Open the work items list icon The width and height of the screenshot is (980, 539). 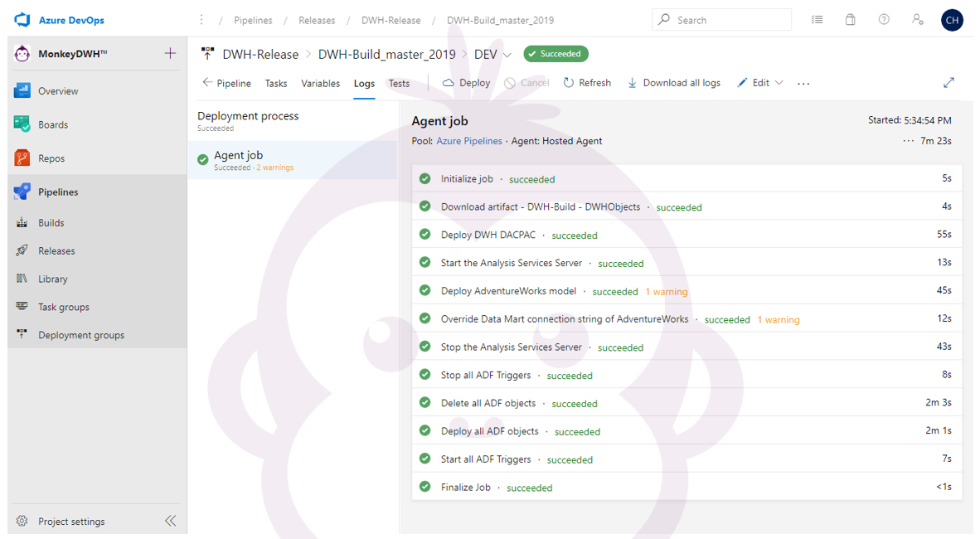pos(817,19)
